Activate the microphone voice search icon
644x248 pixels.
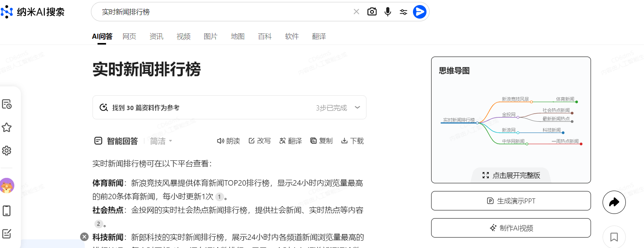tap(387, 12)
